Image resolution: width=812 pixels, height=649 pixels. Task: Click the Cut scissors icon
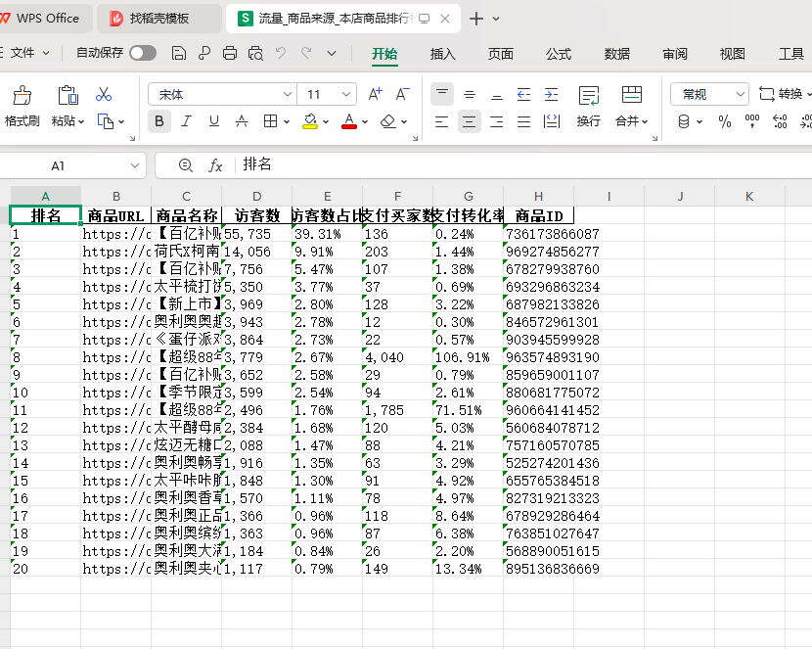[104, 94]
